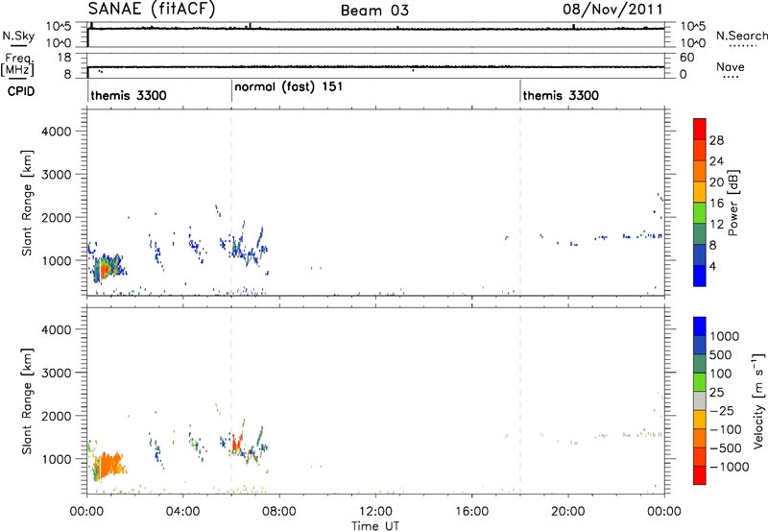Click the blue top of Velocity colorbar
The image size is (768, 532).
click(700, 326)
